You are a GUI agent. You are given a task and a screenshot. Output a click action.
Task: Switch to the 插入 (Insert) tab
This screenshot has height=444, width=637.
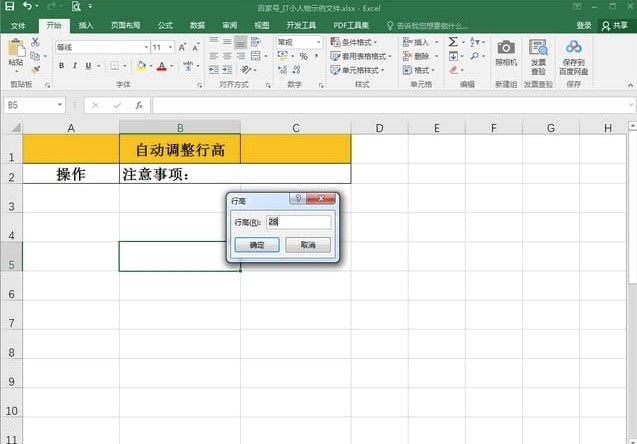click(87, 25)
